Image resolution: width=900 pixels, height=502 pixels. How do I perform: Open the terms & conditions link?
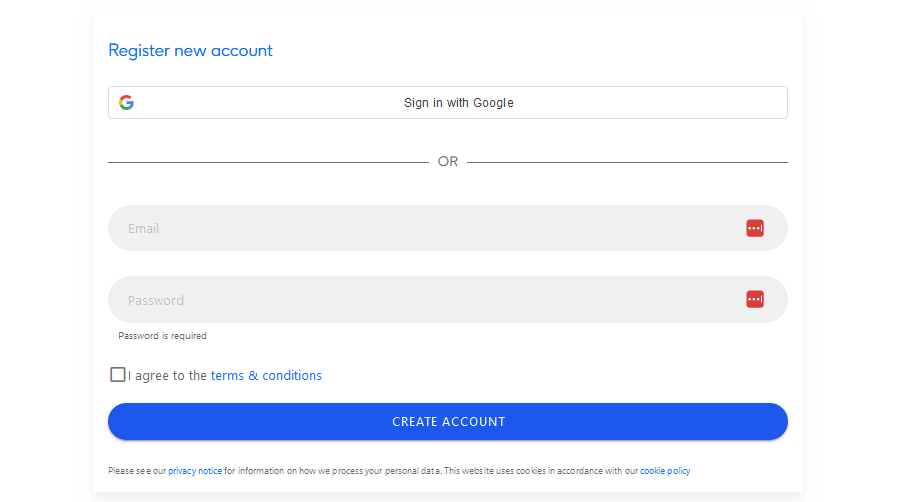[x=266, y=376]
